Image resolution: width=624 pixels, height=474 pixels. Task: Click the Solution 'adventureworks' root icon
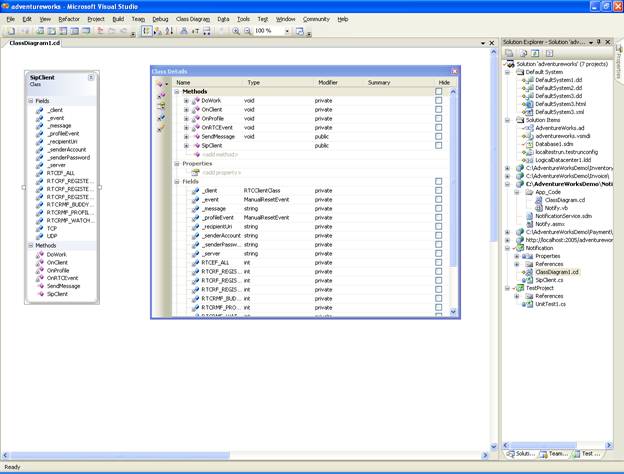511,64
